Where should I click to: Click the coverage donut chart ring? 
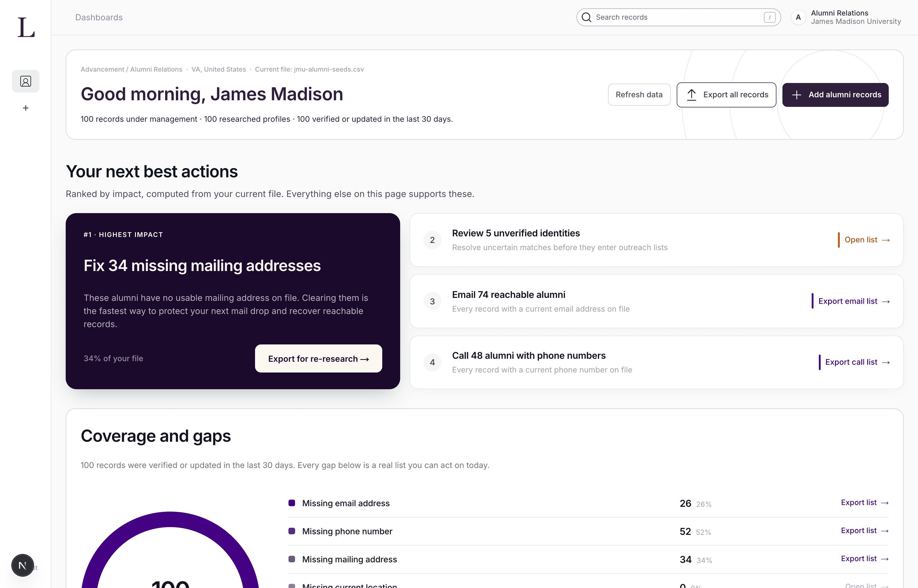170,519
